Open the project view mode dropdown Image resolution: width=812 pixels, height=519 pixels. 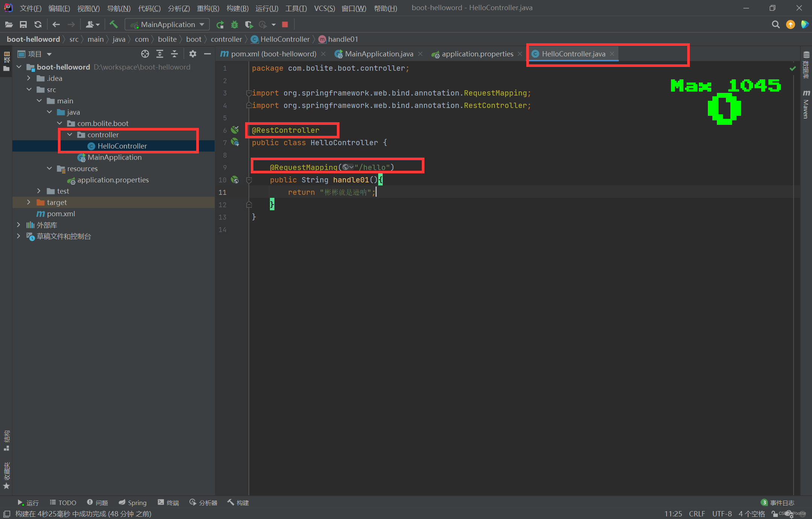click(x=49, y=54)
